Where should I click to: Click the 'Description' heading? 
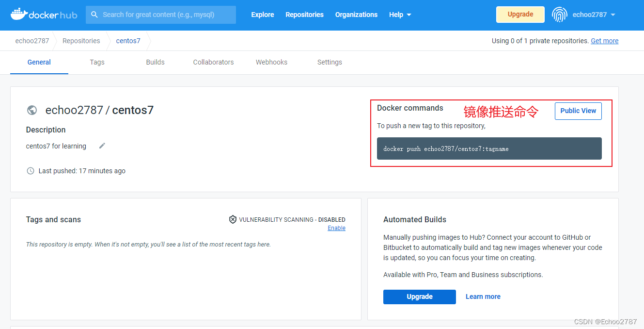coord(46,130)
